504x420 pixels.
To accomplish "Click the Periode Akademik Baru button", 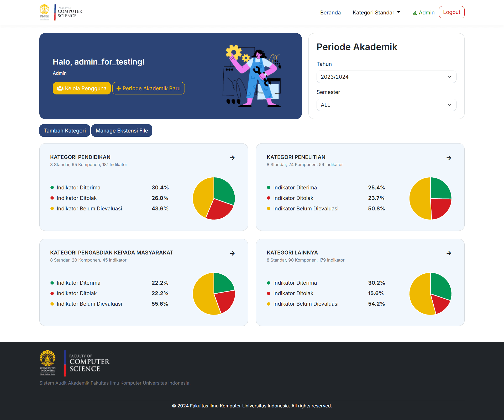I will click(x=148, y=88).
